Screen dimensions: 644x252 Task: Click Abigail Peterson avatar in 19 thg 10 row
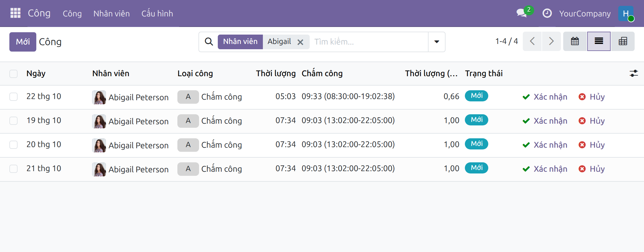99,121
